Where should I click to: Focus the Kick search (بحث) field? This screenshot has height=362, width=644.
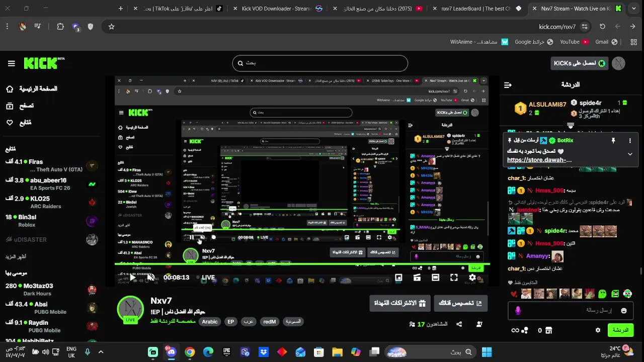coord(320,63)
